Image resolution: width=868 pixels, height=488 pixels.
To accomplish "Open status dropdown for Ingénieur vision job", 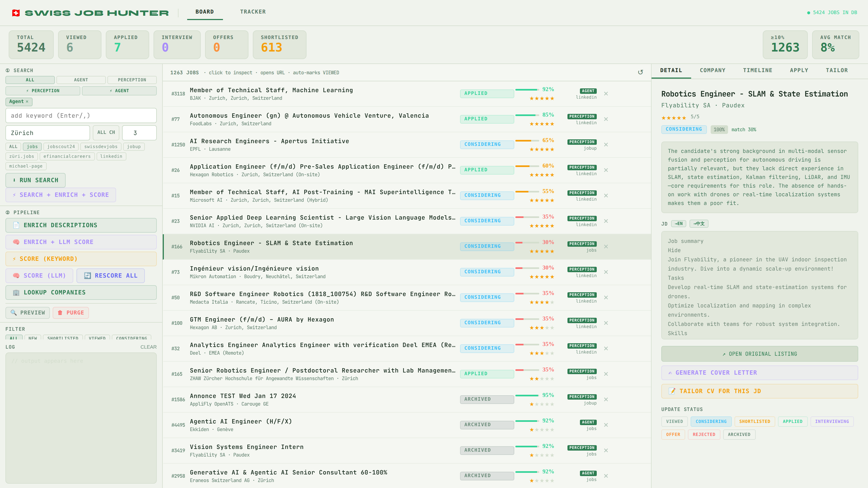I will (x=487, y=272).
